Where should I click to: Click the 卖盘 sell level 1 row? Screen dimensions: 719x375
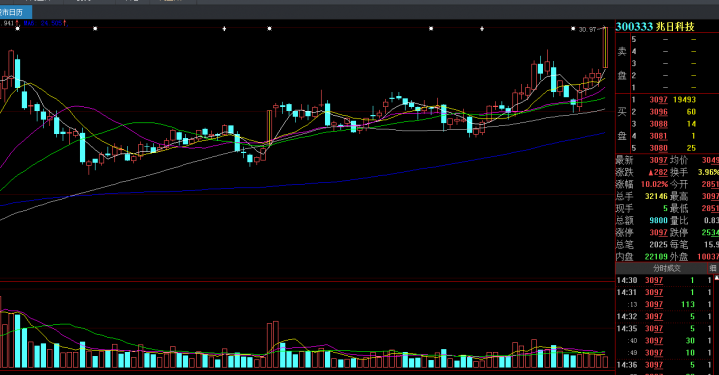666,87
